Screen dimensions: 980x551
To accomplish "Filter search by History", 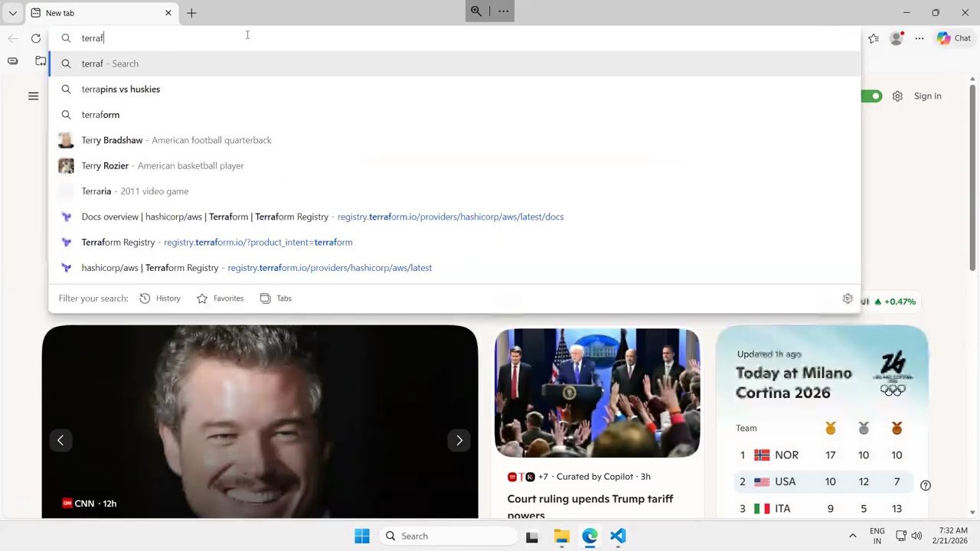I will click(x=160, y=298).
